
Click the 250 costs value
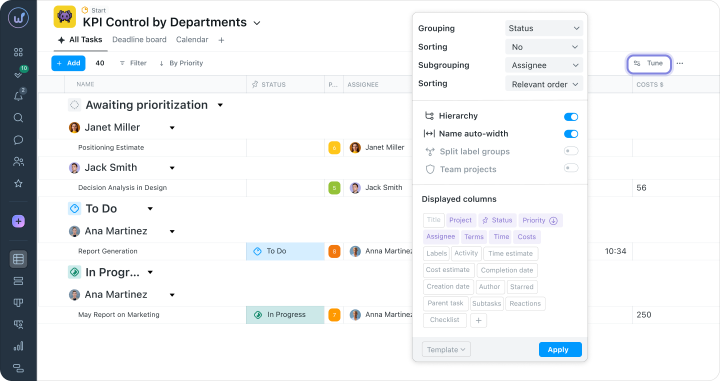[x=644, y=315]
